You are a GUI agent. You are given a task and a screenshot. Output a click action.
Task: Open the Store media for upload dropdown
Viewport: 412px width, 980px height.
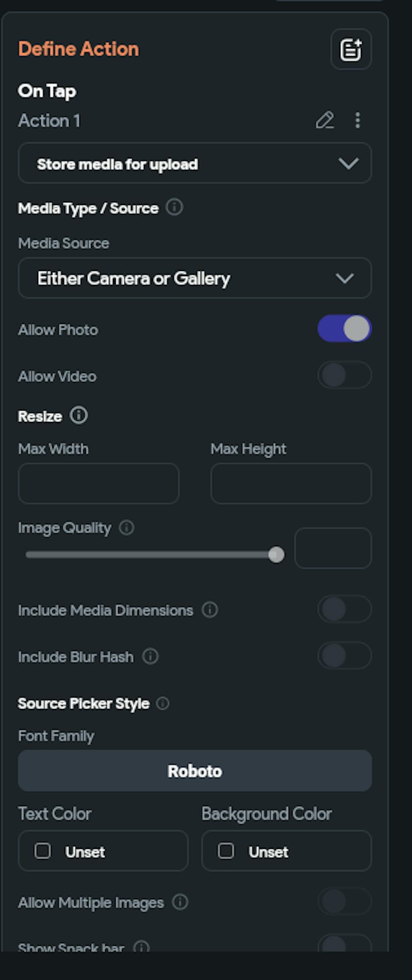tap(195, 163)
